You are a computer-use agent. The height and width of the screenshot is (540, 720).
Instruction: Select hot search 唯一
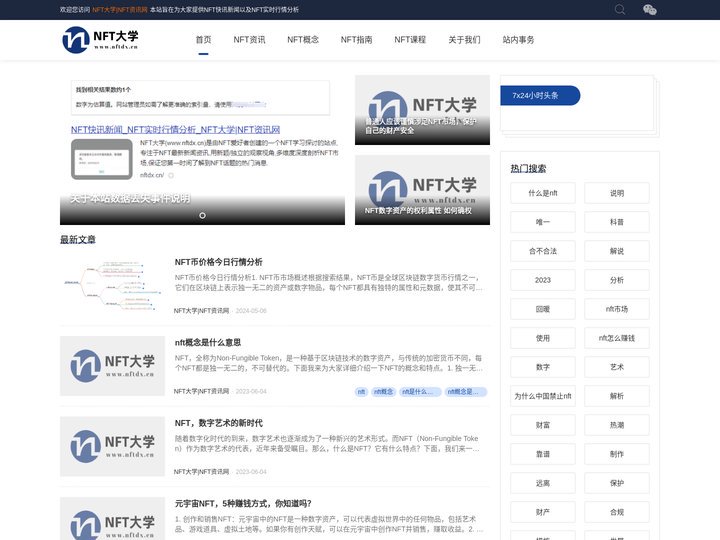click(543, 222)
